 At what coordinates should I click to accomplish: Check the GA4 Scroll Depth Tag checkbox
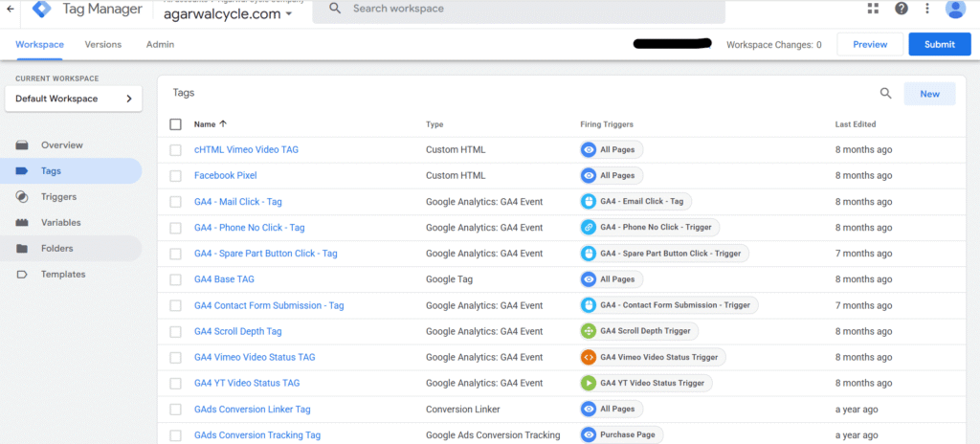click(x=176, y=331)
